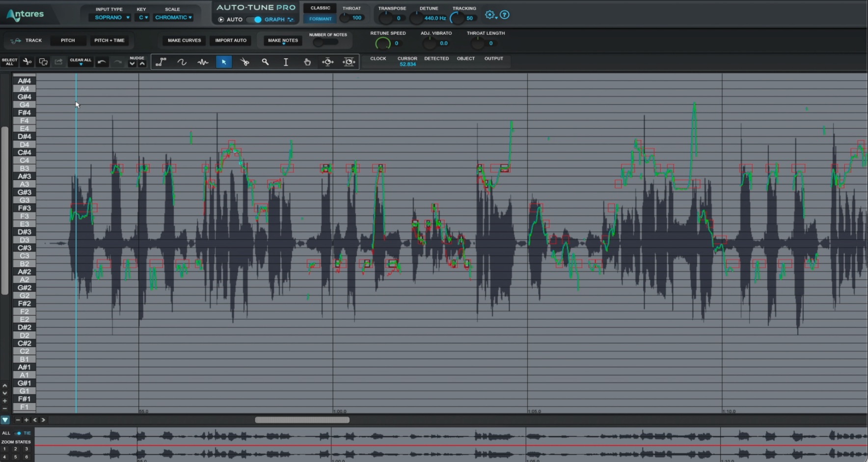868x462 pixels.
Task: Click the Redo arrow
Action: coord(117,62)
